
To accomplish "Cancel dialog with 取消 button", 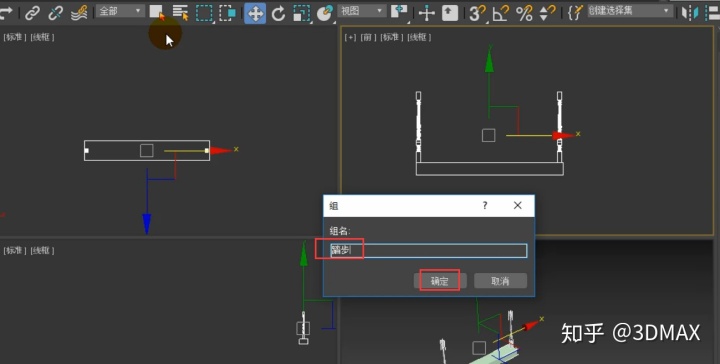I will point(500,281).
